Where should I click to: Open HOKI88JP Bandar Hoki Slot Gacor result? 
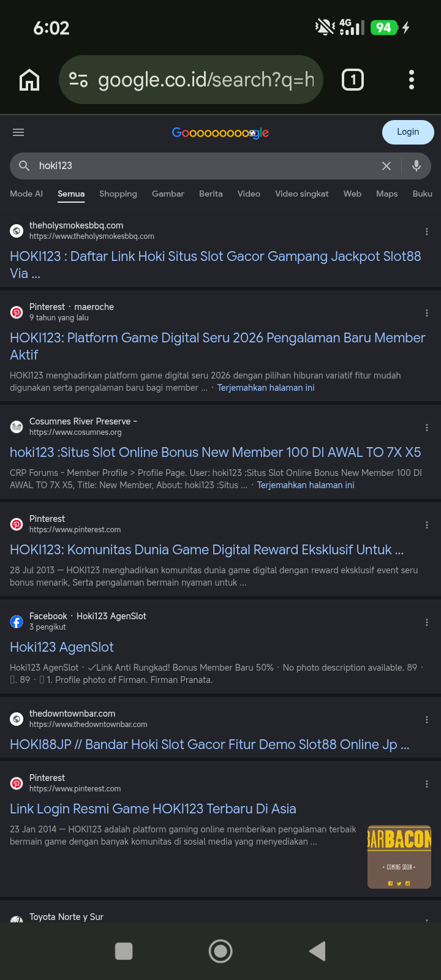point(209,744)
